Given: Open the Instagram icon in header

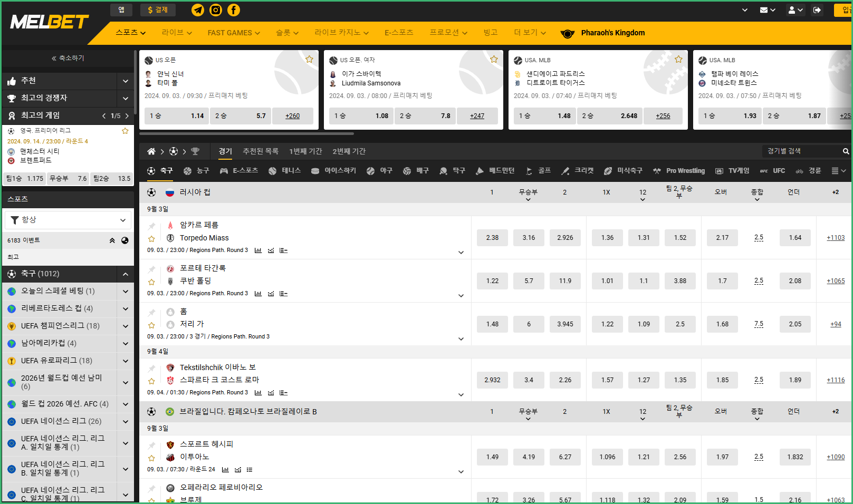Looking at the screenshot, I should click(x=216, y=10).
